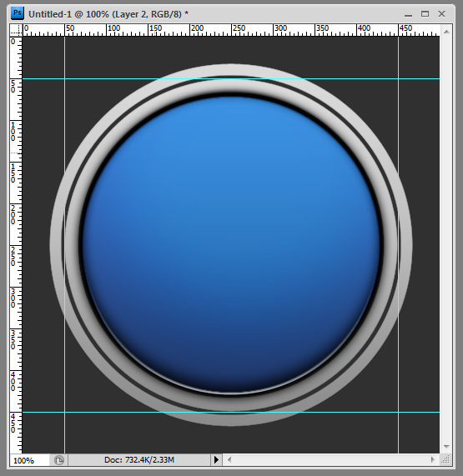Click the horizontal scrollbar left arrow
The image size is (463, 476).
pyautogui.click(x=229, y=460)
